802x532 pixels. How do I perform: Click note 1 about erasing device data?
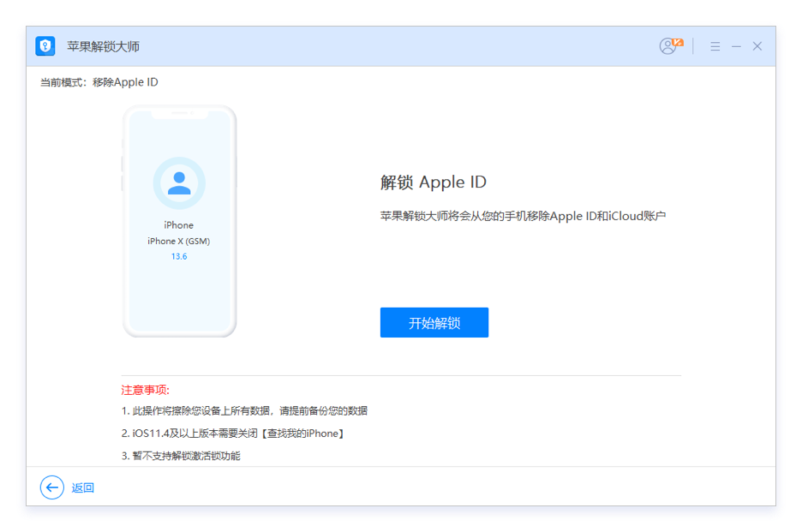click(x=244, y=410)
